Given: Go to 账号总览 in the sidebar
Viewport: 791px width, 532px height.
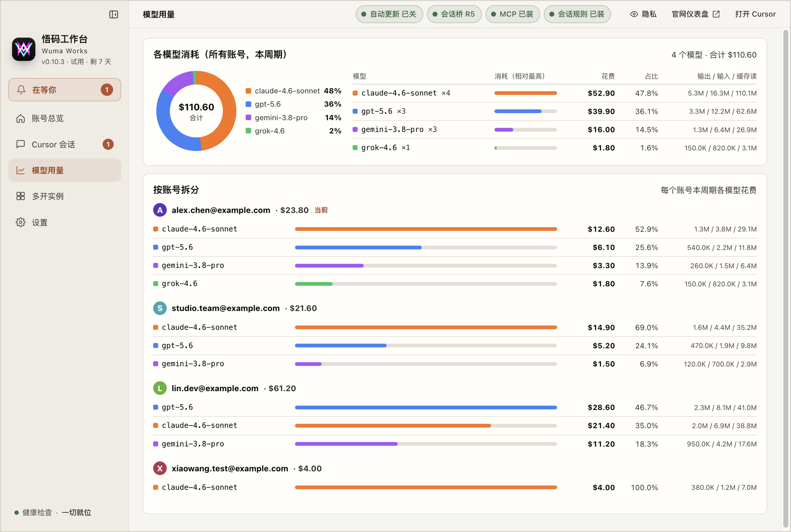Looking at the screenshot, I should click(64, 118).
